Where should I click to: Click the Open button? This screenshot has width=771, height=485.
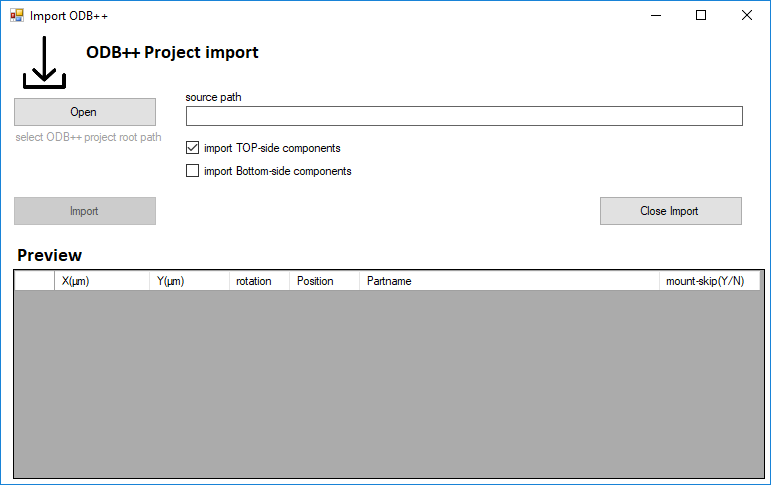[x=85, y=112]
